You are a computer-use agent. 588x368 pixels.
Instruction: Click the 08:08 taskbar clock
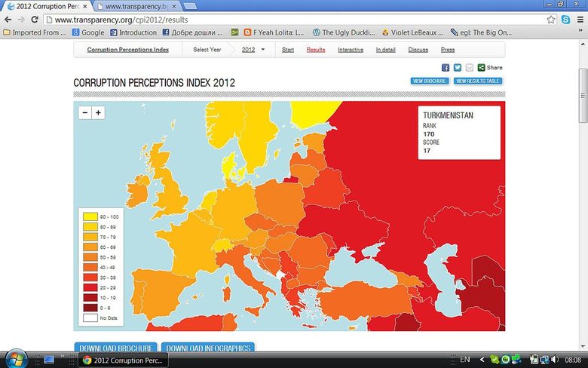pyautogui.click(x=573, y=360)
